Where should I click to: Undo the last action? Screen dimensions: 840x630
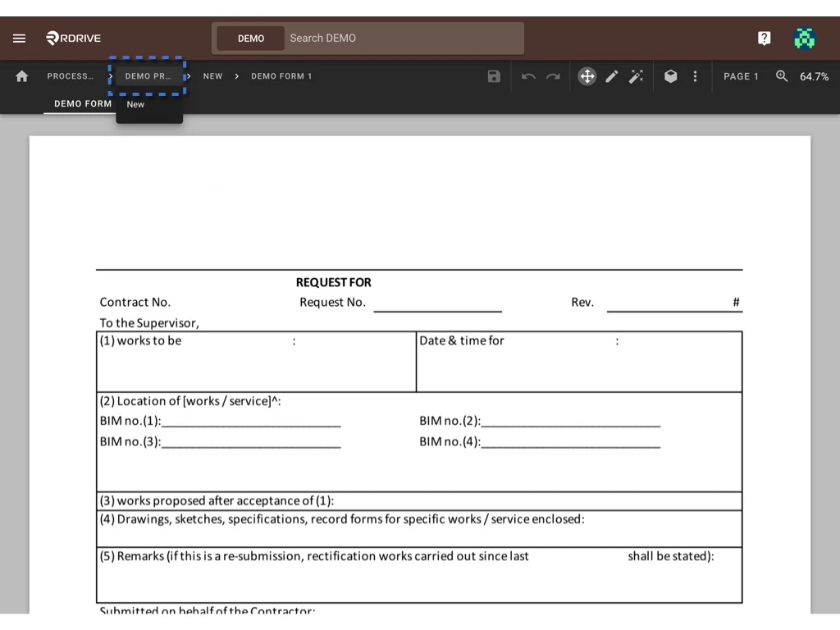click(527, 76)
